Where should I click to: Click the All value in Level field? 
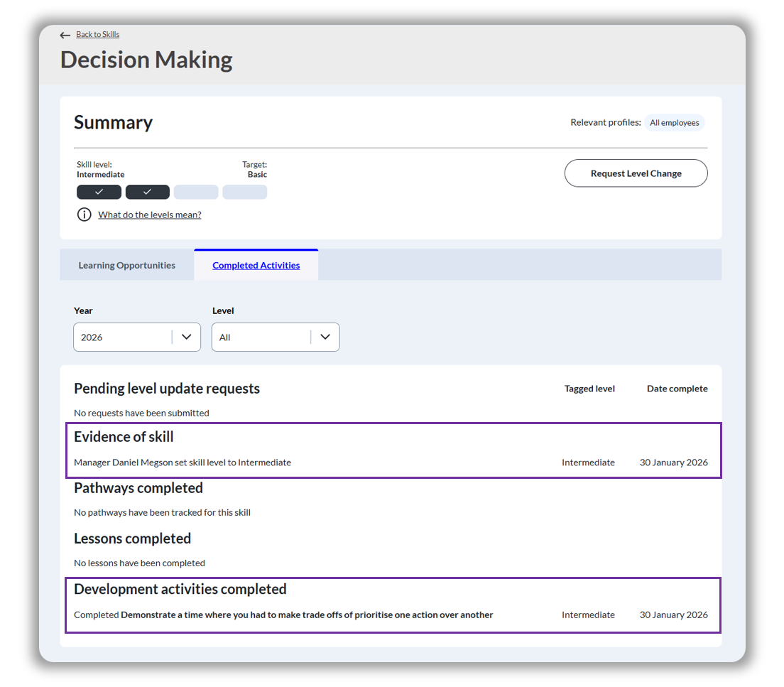pos(225,337)
